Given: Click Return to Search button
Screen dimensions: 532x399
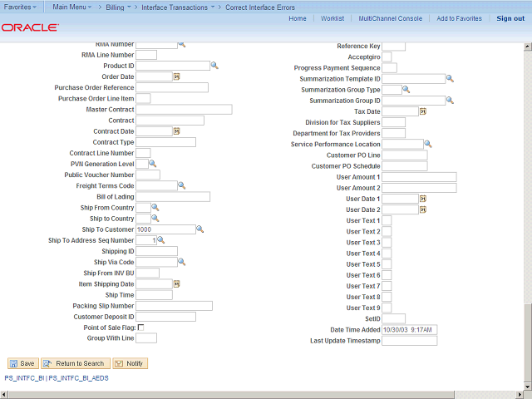Looking at the screenshot, I should point(76,363).
